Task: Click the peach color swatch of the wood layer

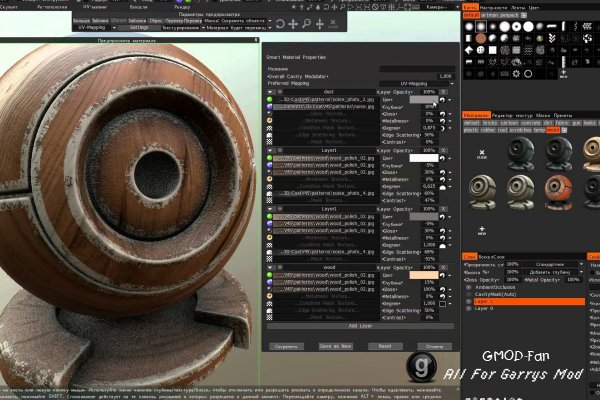Action: [424, 275]
